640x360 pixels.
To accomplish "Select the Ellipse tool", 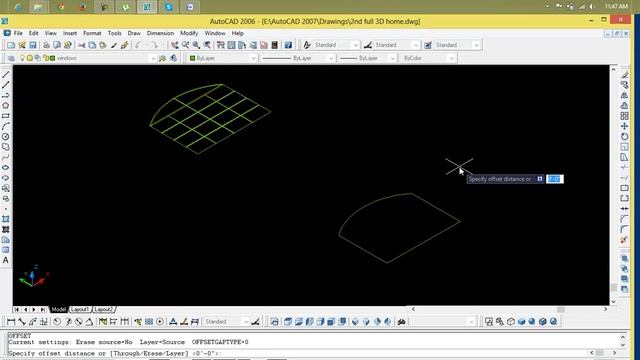I will 6,167.
